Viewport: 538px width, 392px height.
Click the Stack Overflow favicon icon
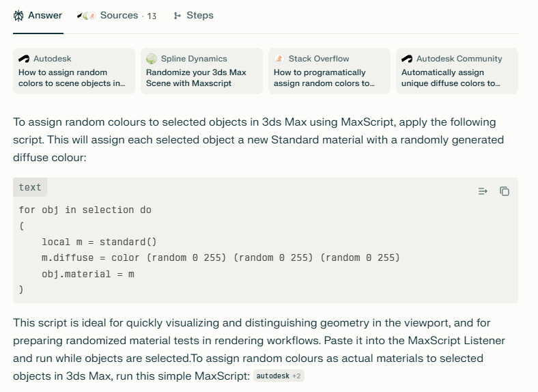[x=279, y=59]
